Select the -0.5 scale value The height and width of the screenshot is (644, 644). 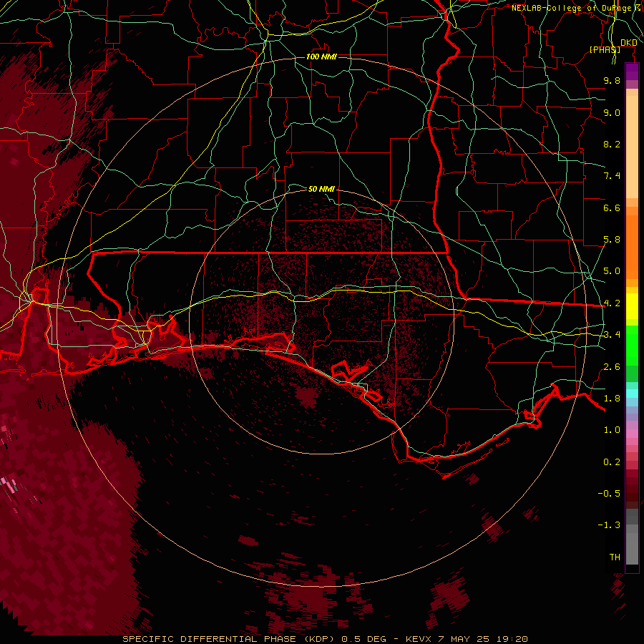[609, 494]
